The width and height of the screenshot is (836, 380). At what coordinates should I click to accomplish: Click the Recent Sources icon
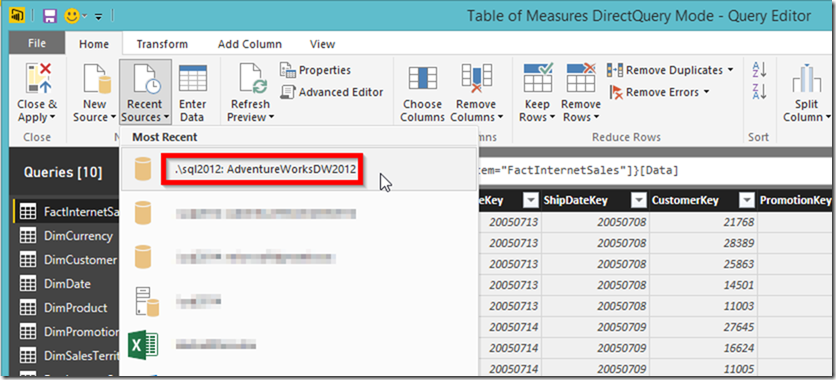click(146, 78)
